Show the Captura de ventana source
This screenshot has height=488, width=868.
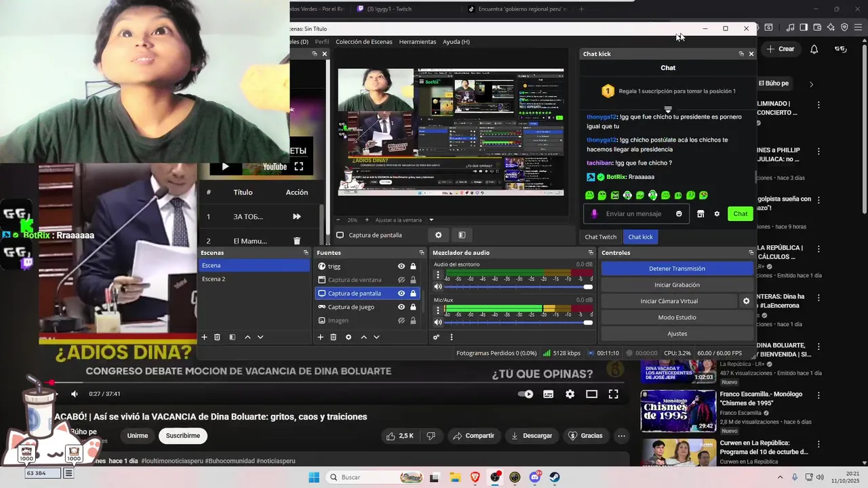coord(401,280)
